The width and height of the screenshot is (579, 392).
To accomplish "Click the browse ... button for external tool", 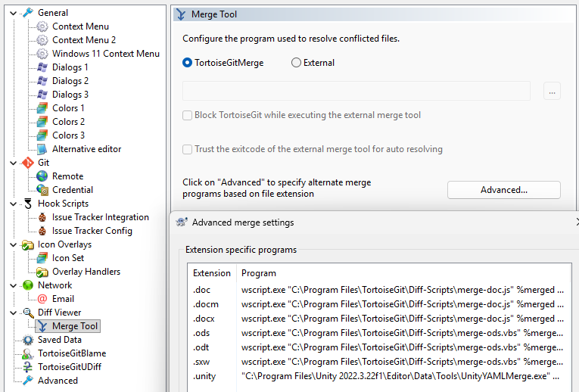I will [x=552, y=91].
